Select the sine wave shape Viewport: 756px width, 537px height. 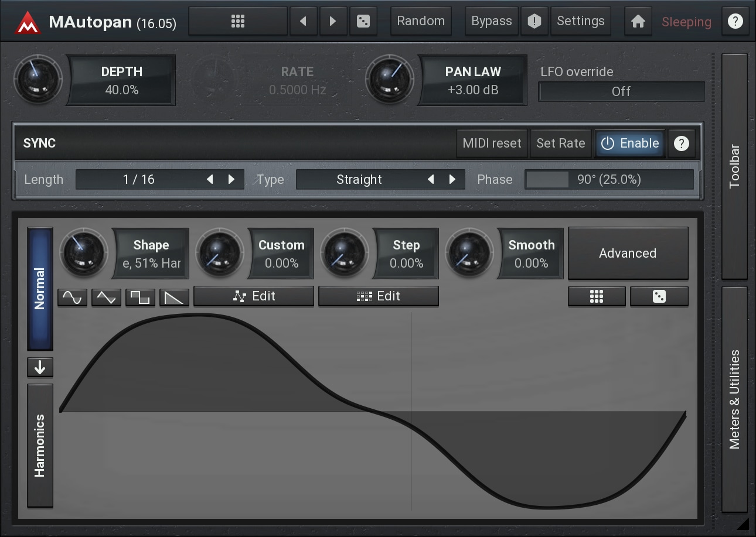[x=73, y=297]
